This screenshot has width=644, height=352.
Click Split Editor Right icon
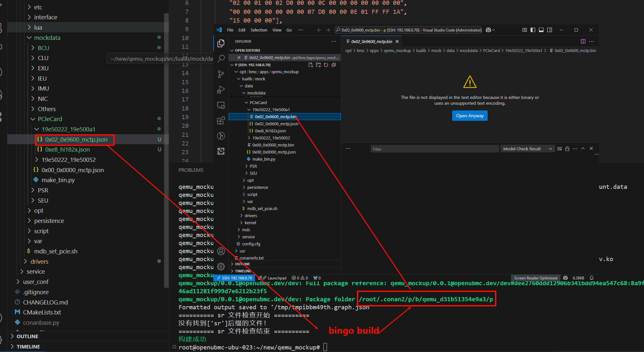pyautogui.click(x=583, y=41)
